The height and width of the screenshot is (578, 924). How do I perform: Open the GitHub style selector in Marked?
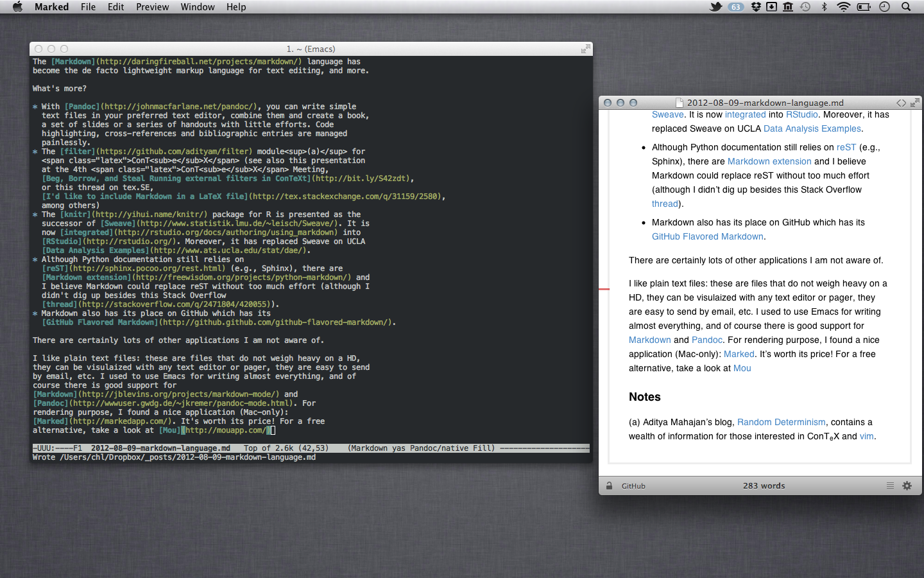[x=633, y=486]
